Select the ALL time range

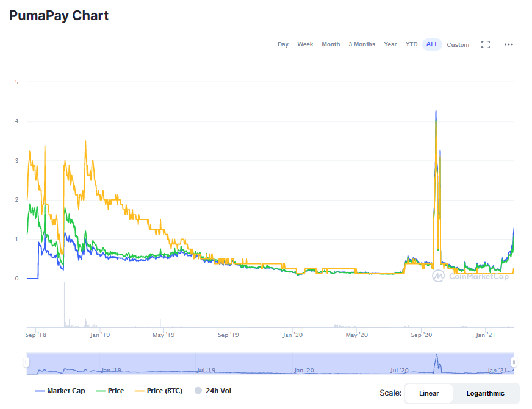[x=432, y=44]
